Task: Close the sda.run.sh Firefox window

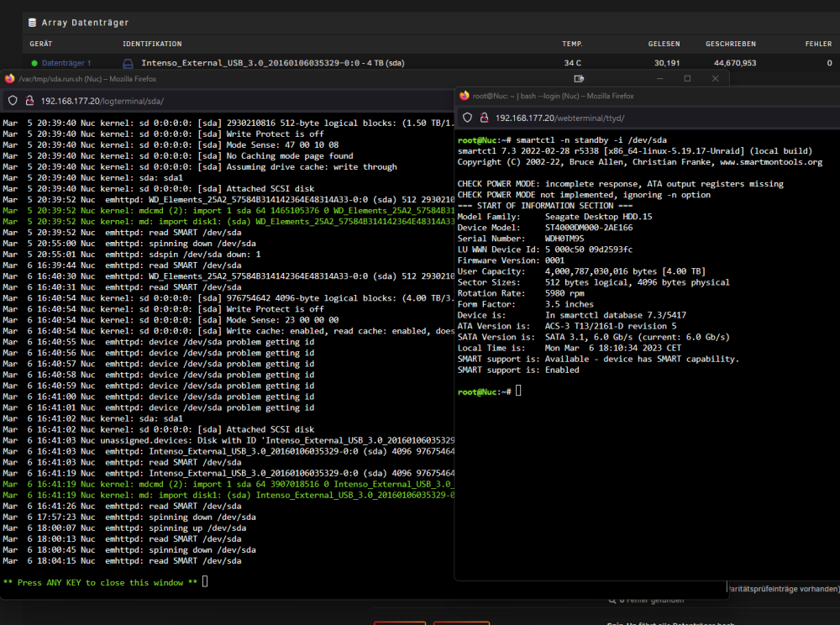Action: pyautogui.click(x=715, y=79)
